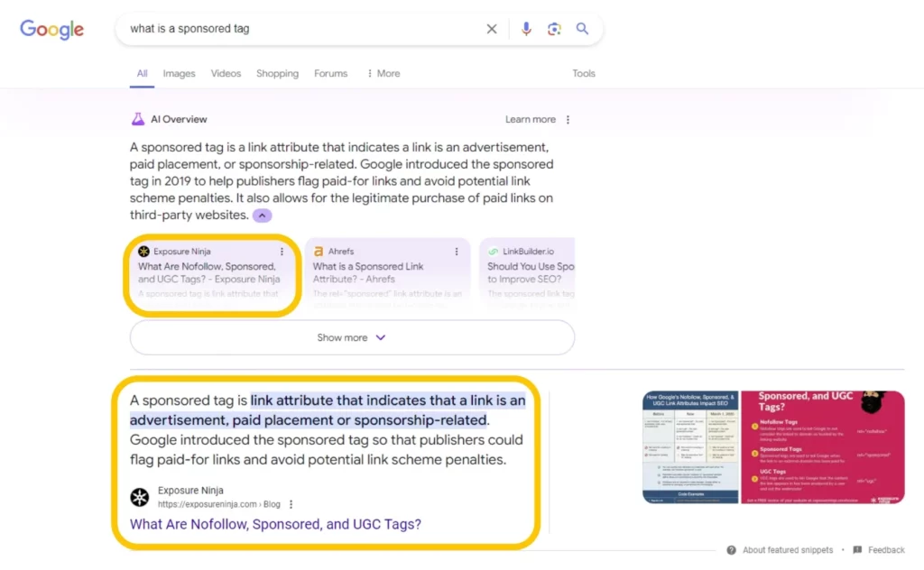Click the Google logo
This screenshot has width=924, height=570.
pos(51,29)
